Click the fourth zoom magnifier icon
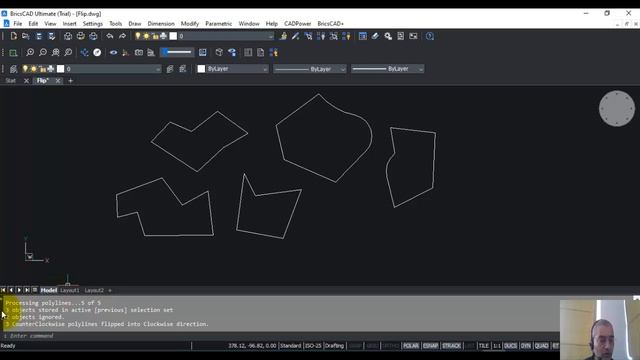Screen dimensions: 640x360 (x=68, y=52)
